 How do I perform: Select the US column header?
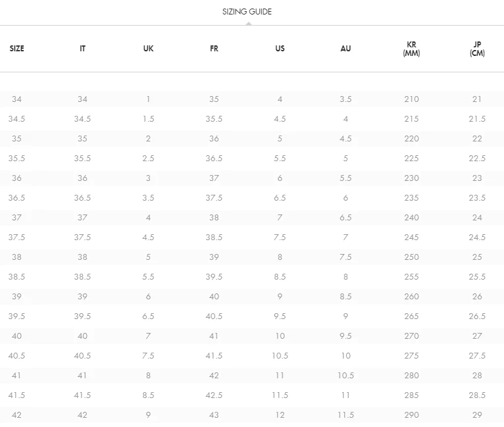point(280,49)
